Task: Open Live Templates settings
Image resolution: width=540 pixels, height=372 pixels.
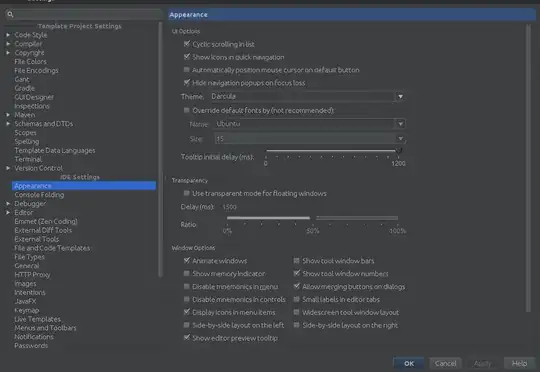Action: 38,319
